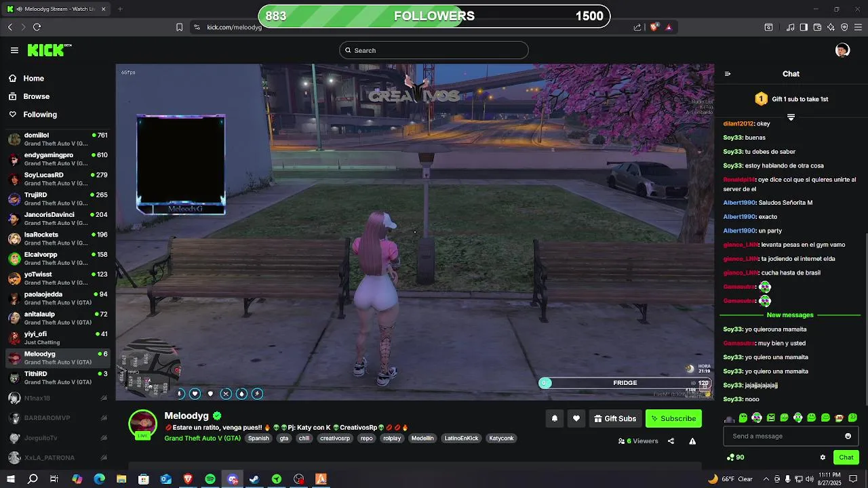This screenshot has width=868, height=488.
Task: Report the stream via warning triangle icon
Action: 692,441
